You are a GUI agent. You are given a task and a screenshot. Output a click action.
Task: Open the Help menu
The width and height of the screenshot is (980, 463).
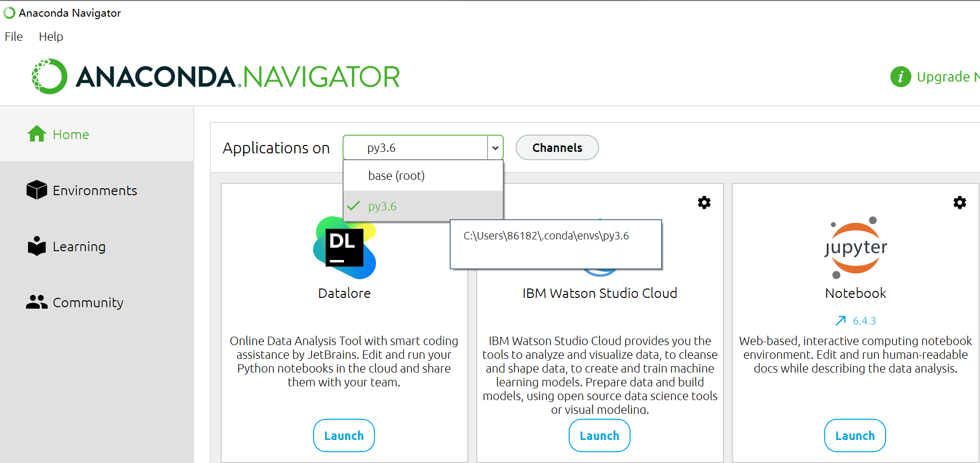[x=51, y=36]
